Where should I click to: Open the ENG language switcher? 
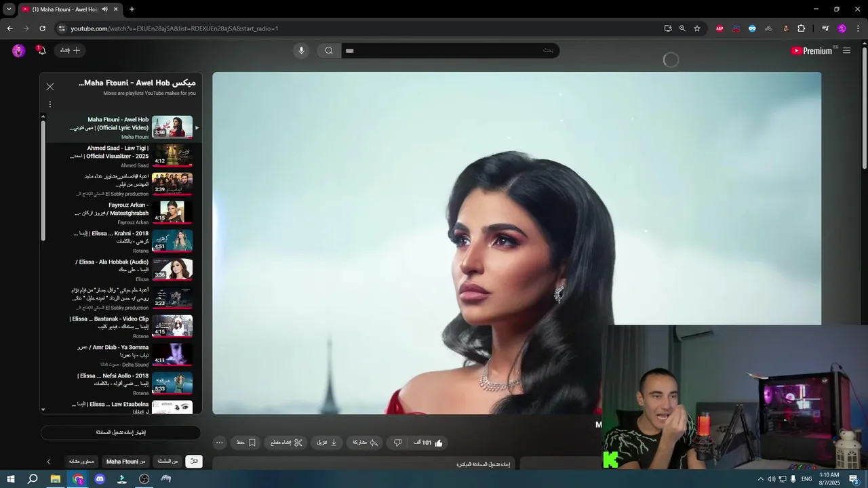point(807,479)
